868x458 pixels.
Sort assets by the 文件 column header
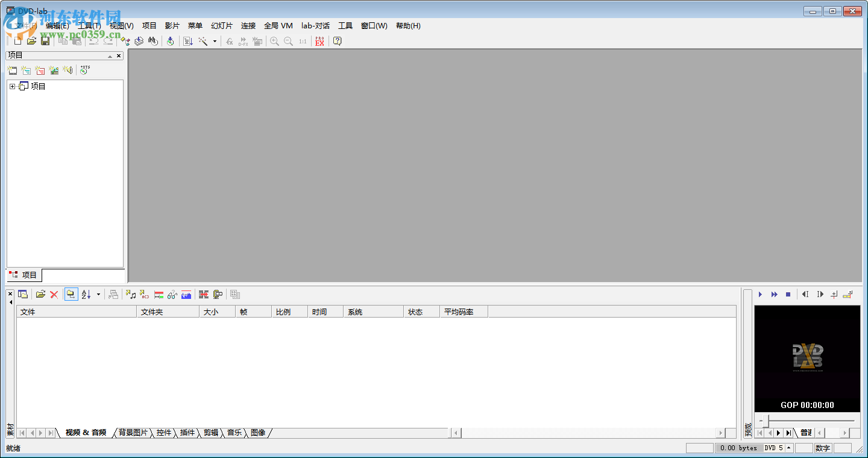(77, 312)
